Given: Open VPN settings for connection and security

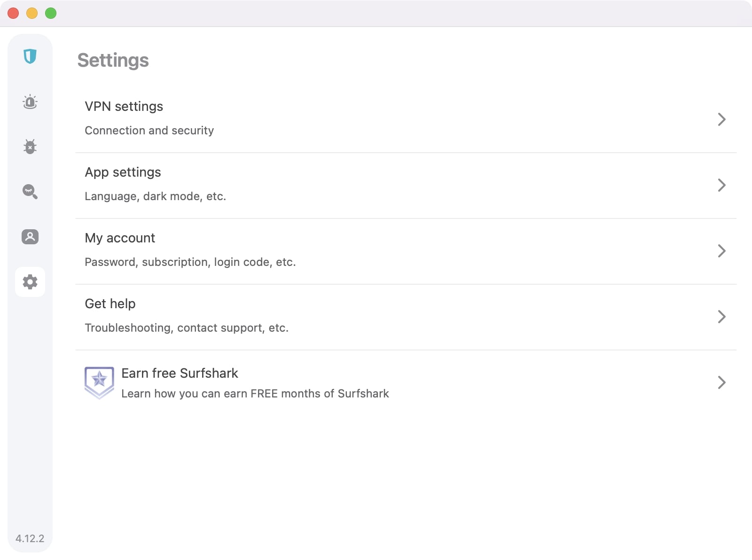Looking at the screenshot, I should click(124, 106).
